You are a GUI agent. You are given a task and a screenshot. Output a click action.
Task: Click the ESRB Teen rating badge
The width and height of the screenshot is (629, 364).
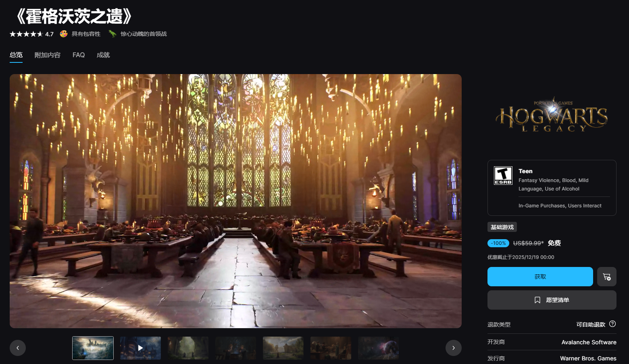pyautogui.click(x=503, y=176)
